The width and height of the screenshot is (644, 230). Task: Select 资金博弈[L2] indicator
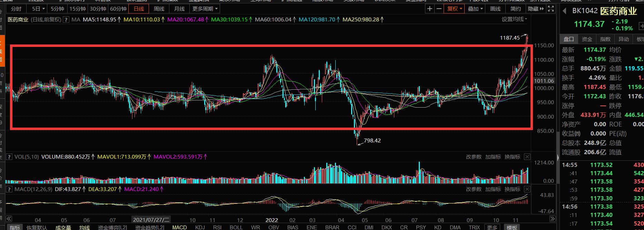(x=112, y=227)
